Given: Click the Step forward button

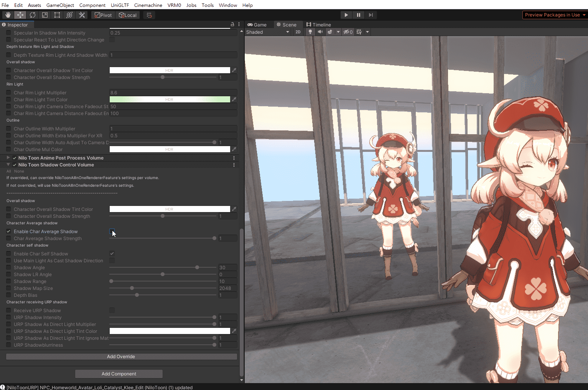Looking at the screenshot, I should coord(371,15).
